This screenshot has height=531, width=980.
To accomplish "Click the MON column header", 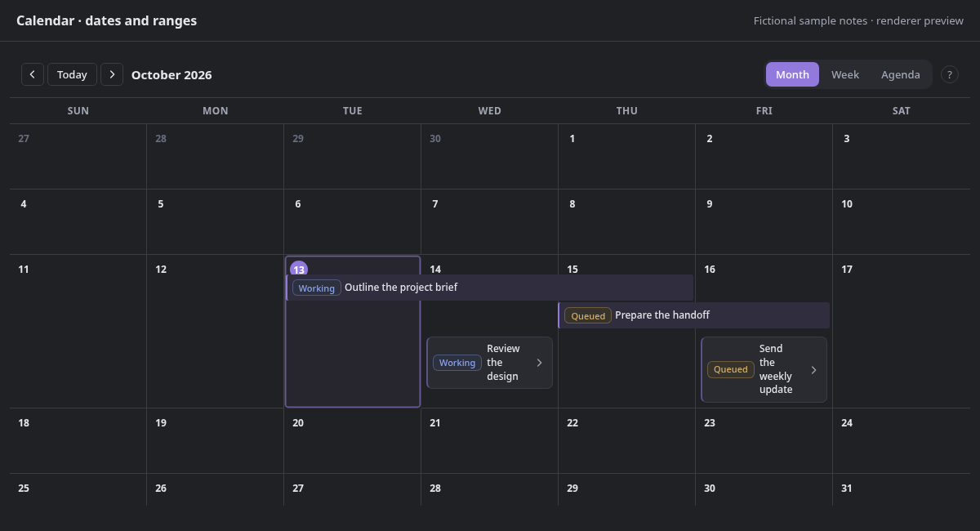I will (x=216, y=111).
